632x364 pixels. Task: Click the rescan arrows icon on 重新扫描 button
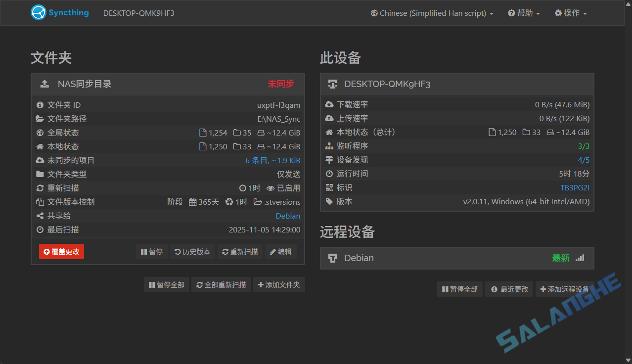[x=225, y=251]
